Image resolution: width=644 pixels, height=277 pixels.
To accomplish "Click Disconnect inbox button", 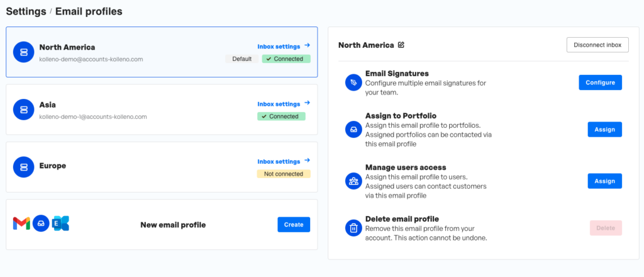I will point(597,45).
